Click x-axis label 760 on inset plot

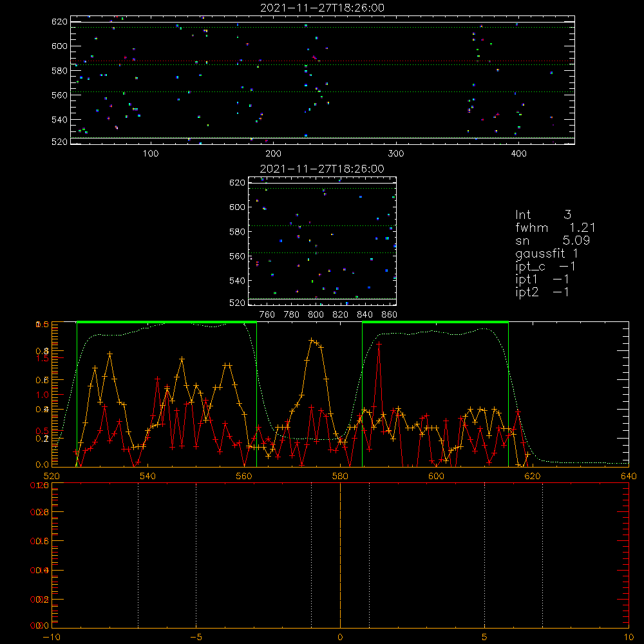267,315
